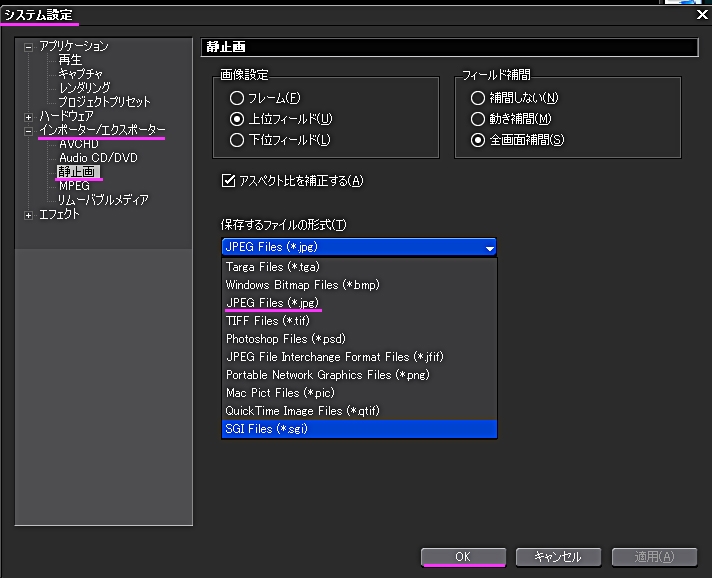Choose 動き補間 field interpolation option

coord(478,119)
